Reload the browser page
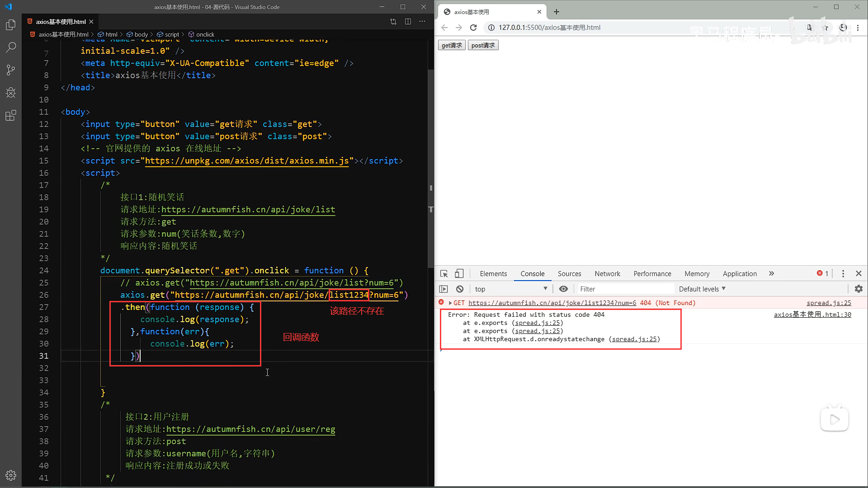 tap(473, 28)
